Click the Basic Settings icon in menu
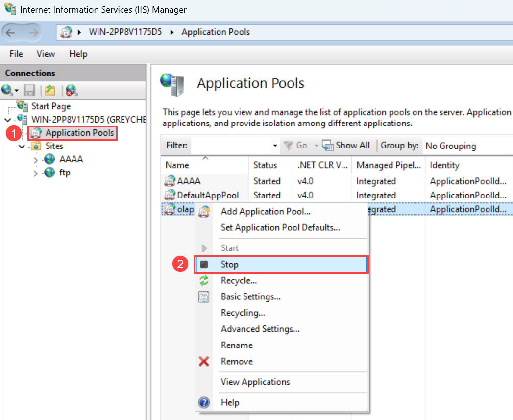 (x=204, y=297)
